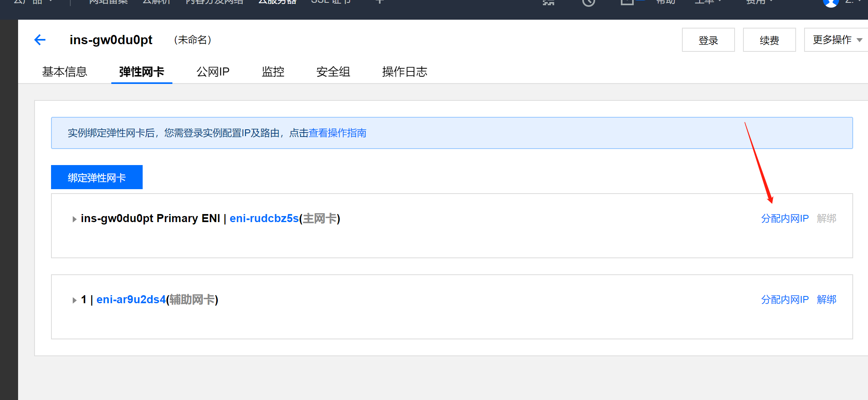
Task: Open the 查看操作指南 link
Action: [x=338, y=133]
